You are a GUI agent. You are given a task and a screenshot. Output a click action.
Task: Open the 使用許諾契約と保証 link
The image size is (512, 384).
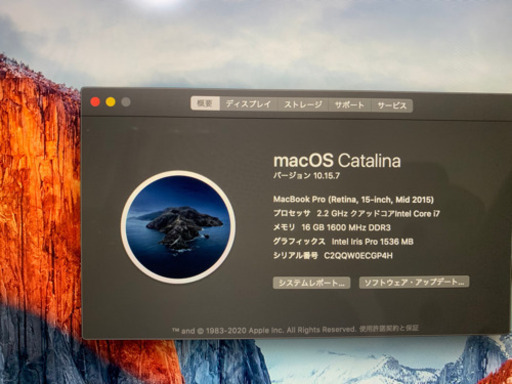coord(389,328)
